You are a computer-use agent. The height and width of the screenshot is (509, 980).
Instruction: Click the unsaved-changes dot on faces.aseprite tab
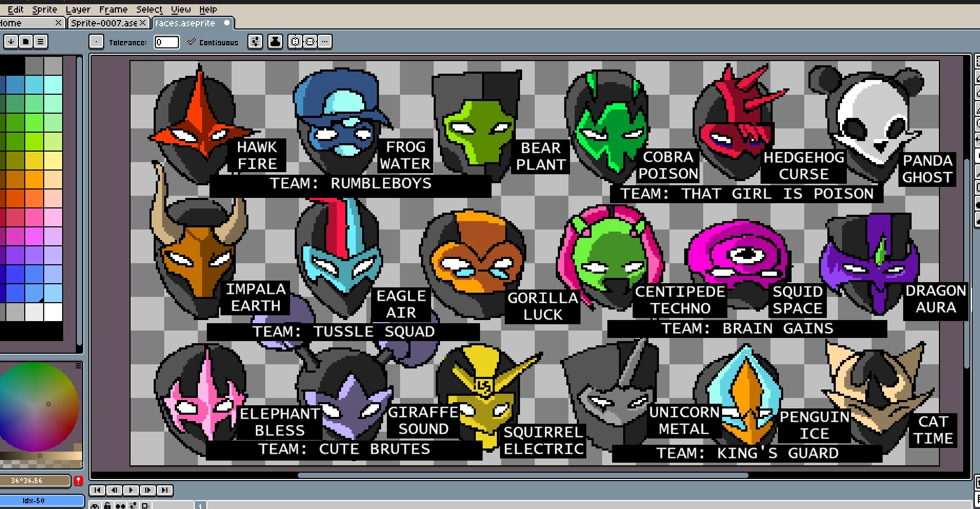[227, 23]
